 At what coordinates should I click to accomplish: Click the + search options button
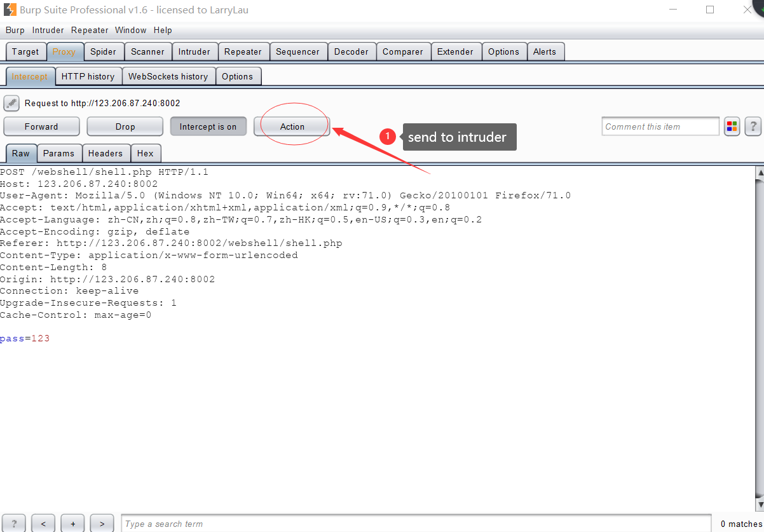click(x=73, y=524)
